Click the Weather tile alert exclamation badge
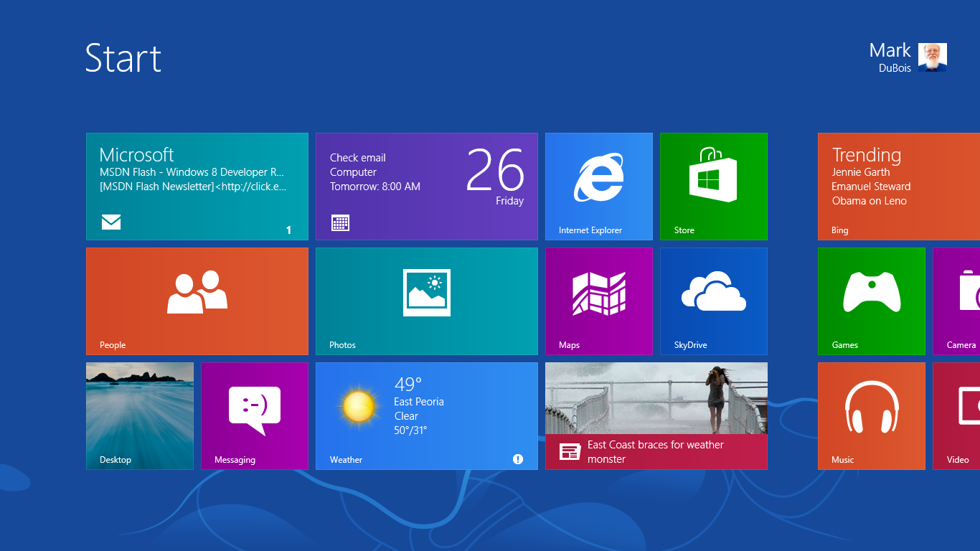 (x=518, y=459)
